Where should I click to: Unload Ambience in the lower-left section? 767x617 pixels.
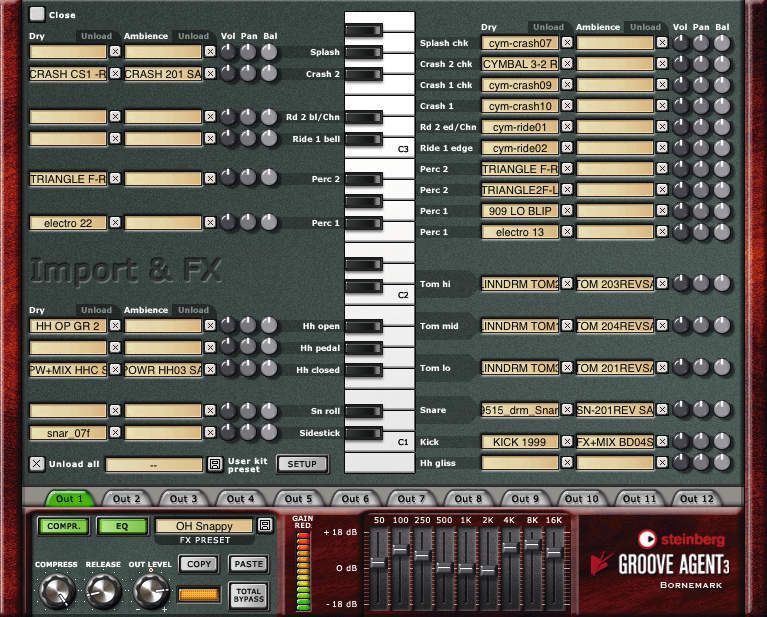193,310
